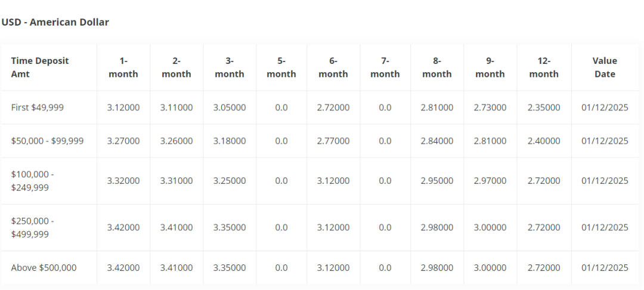The width and height of the screenshot is (644, 290).
Task: Click the 1-month column header
Action: coord(123,67)
